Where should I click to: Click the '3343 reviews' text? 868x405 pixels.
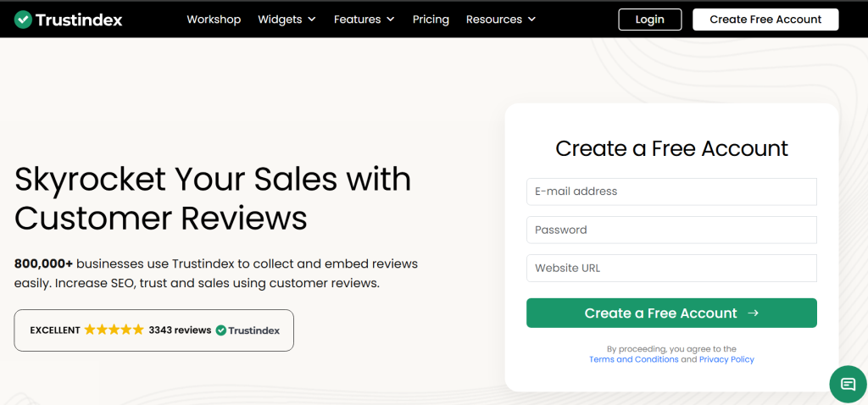[180, 330]
